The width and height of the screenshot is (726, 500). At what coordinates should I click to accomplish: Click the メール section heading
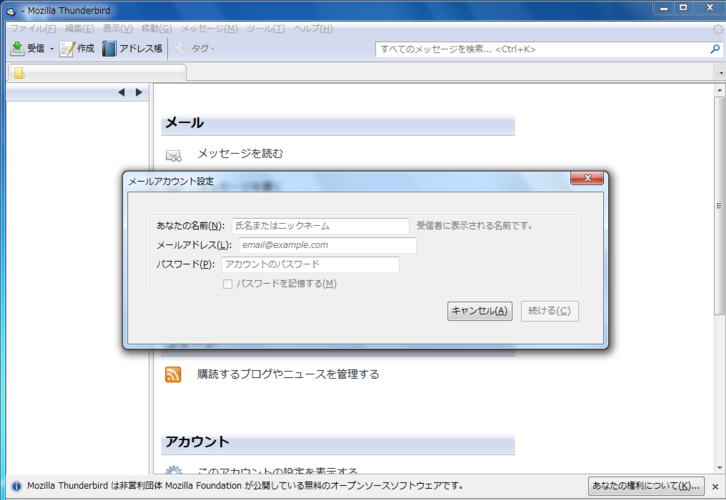coord(184,123)
